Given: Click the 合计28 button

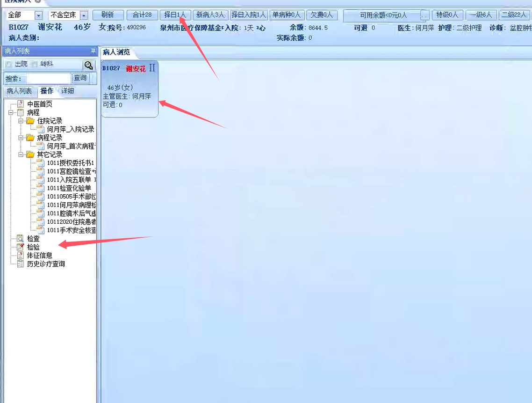Looking at the screenshot, I should click(142, 15).
